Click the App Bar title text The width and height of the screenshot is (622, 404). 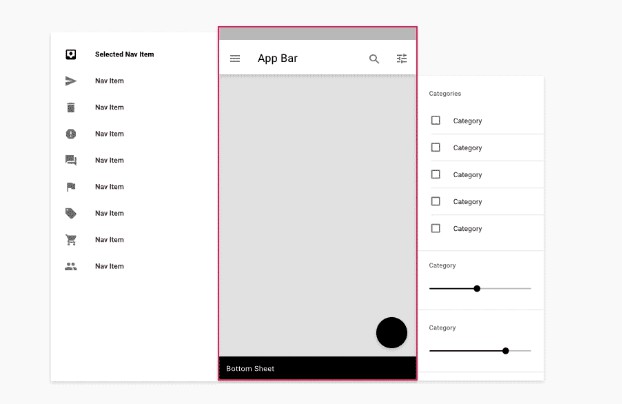tap(278, 58)
